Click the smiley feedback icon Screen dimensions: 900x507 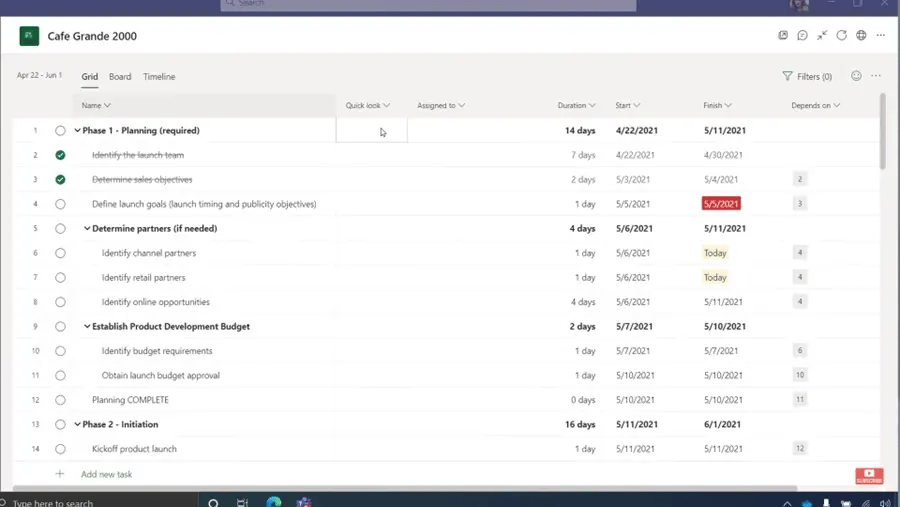856,76
